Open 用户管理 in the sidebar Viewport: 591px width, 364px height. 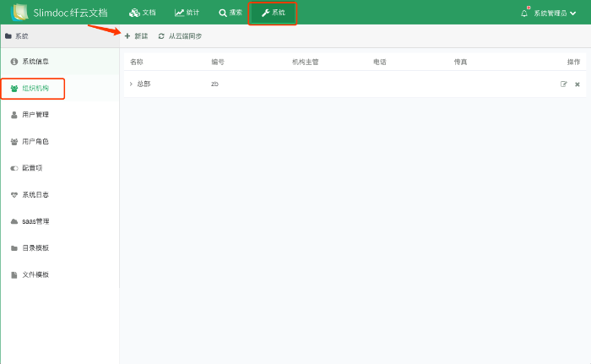coord(60,114)
